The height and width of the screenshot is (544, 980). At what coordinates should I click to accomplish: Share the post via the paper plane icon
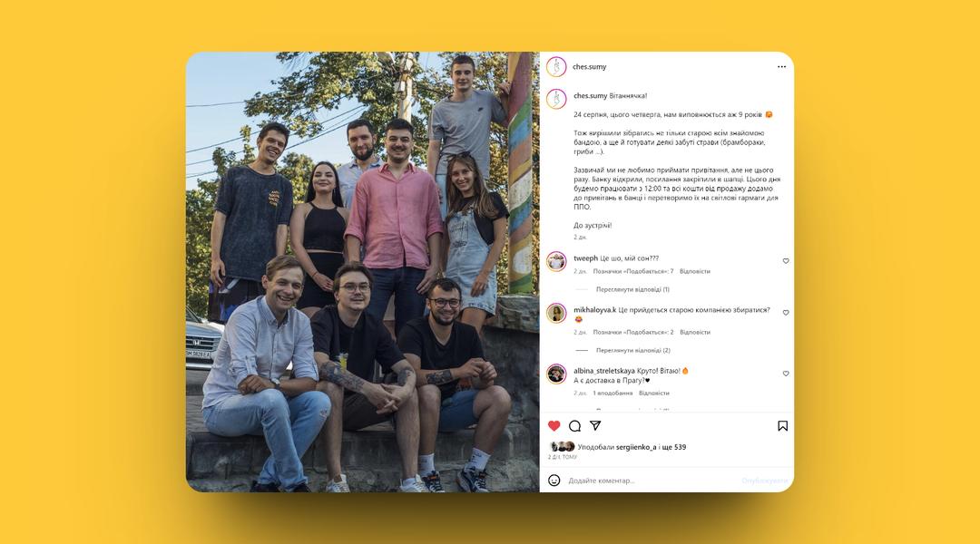[x=595, y=425]
